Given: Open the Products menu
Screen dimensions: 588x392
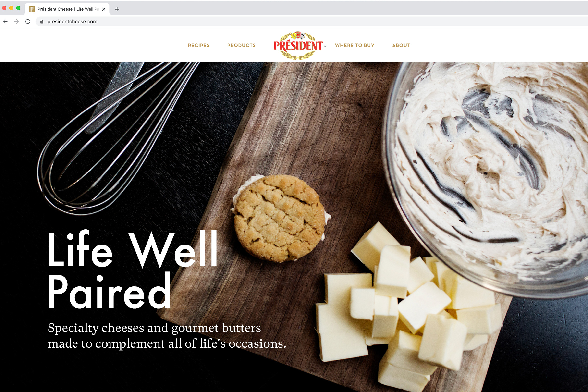Looking at the screenshot, I should click(241, 45).
